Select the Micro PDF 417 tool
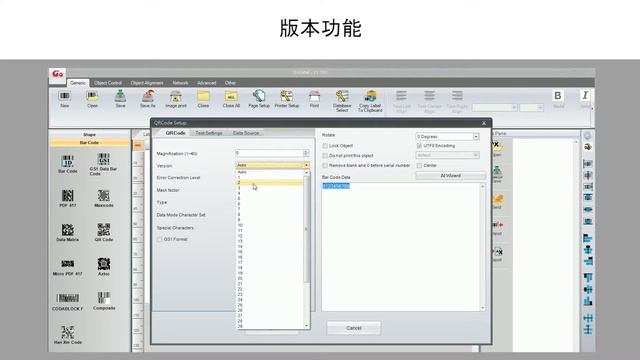This screenshot has height=360, width=640. 68,267
